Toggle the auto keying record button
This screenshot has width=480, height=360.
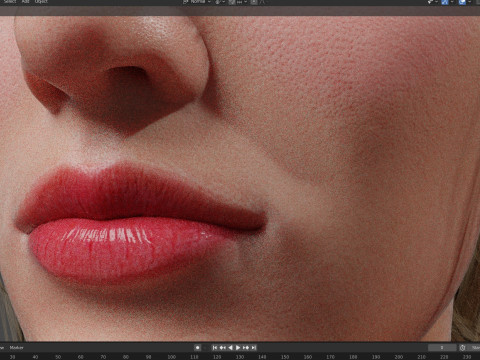point(198,348)
